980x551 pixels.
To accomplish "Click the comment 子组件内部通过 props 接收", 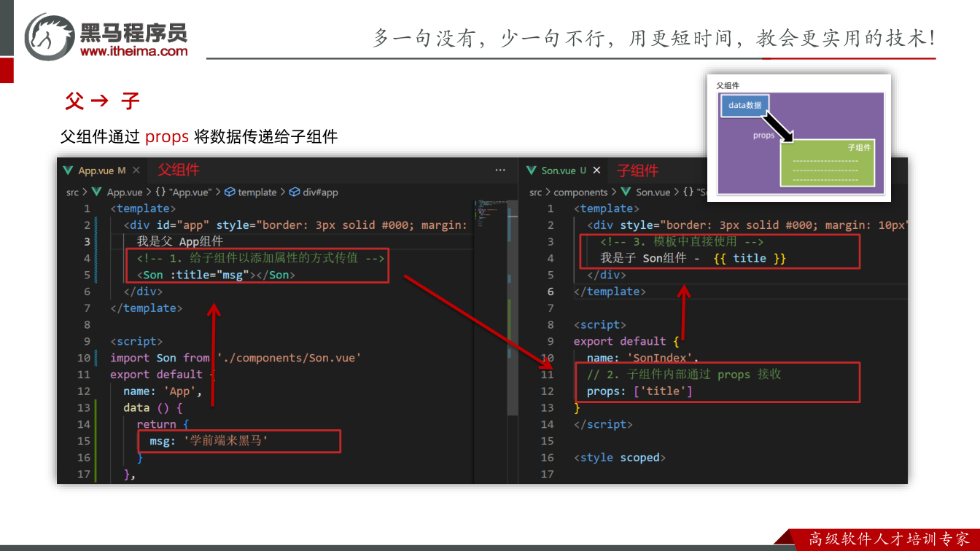I will pyautogui.click(x=684, y=375).
